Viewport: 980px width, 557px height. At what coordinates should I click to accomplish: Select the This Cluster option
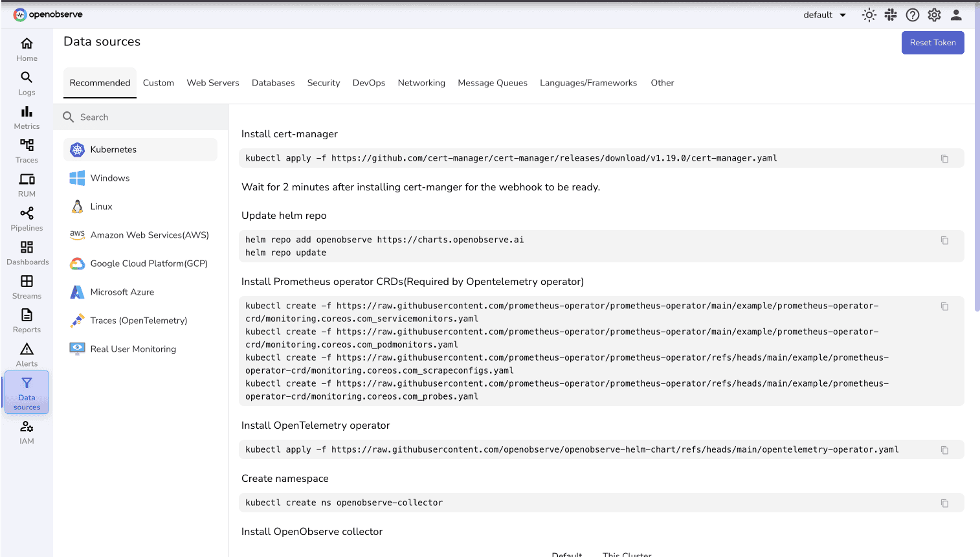627,554
